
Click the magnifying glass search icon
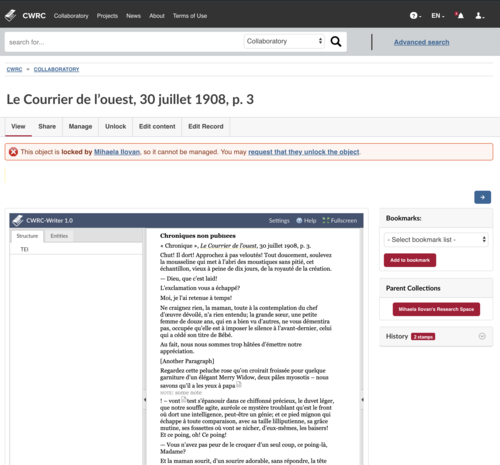tap(336, 41)
